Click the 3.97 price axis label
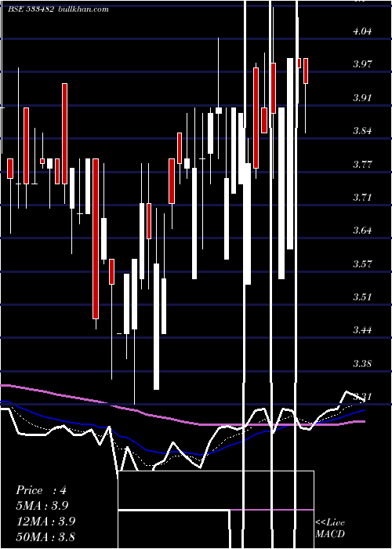 362,64
